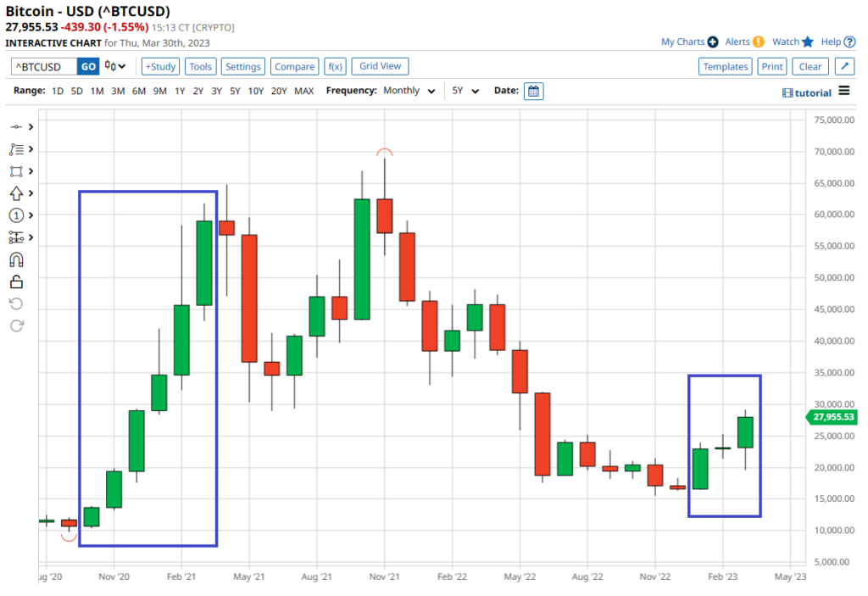Click the ^BTCUSD symbol input field

44,67
